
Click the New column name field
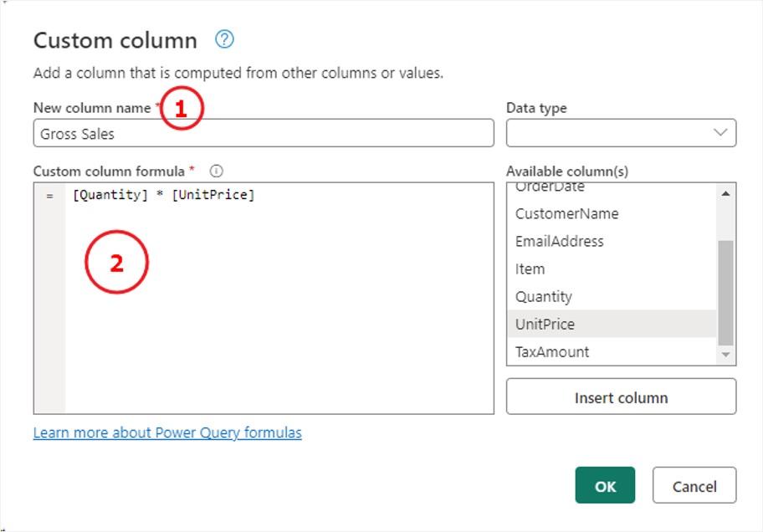tap(264, 133)
